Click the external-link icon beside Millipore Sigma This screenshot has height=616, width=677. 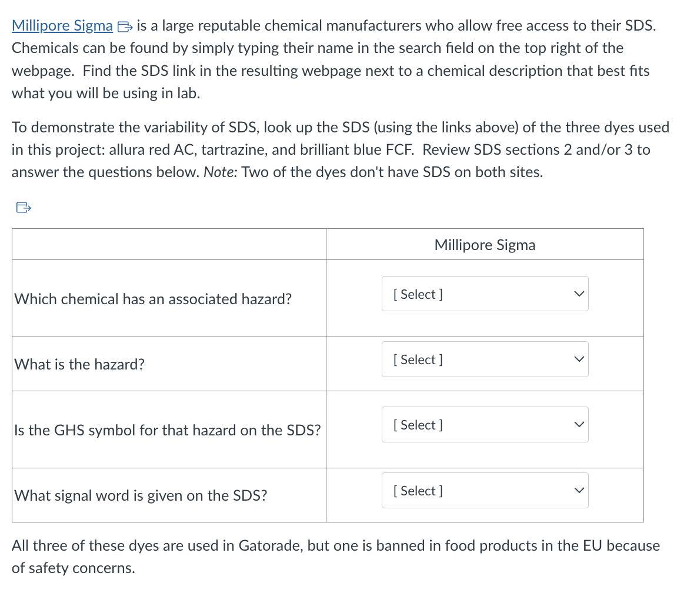tap(125, 27)
